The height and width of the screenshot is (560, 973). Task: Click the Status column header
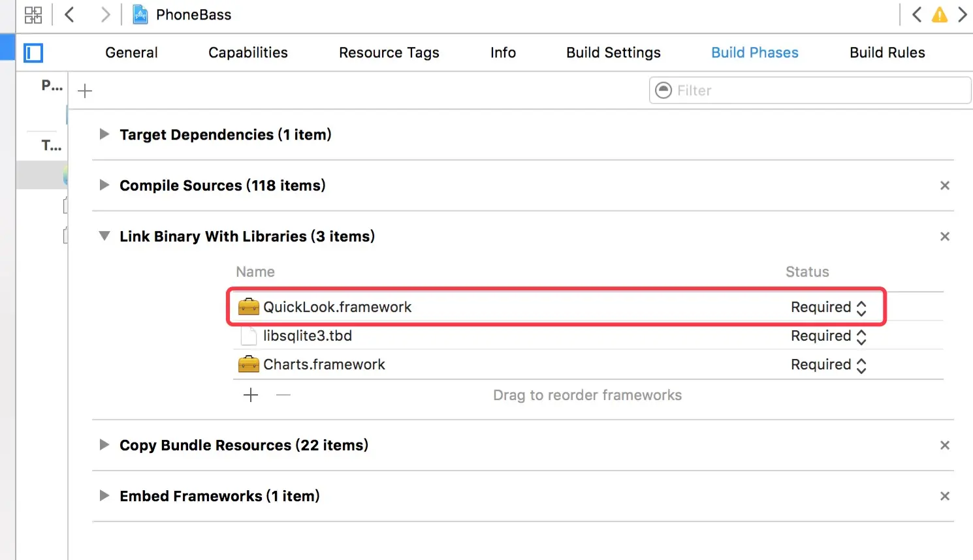807,272
